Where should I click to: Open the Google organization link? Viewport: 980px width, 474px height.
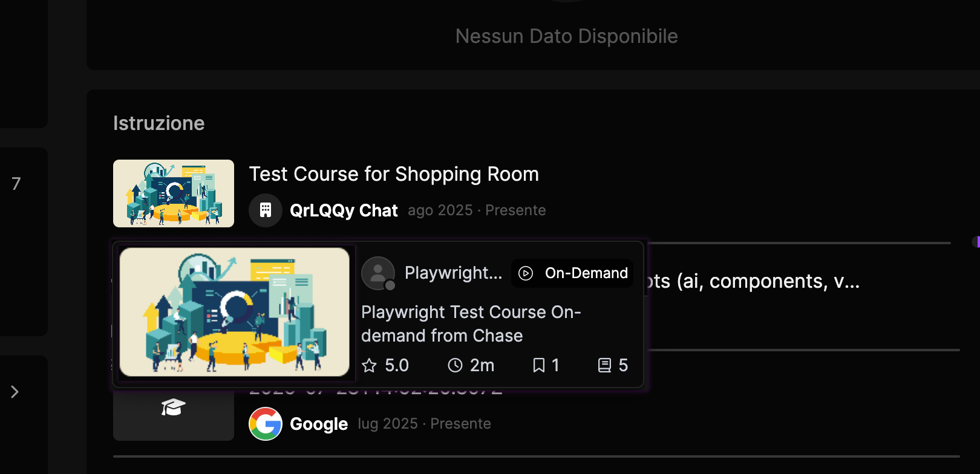click(319, 424)
